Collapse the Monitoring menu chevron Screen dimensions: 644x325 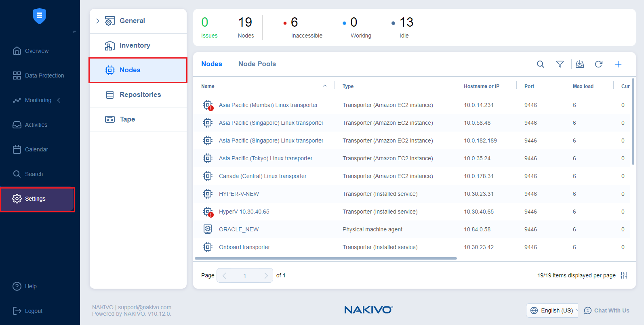pyautogui.click(x=59, y=100)
